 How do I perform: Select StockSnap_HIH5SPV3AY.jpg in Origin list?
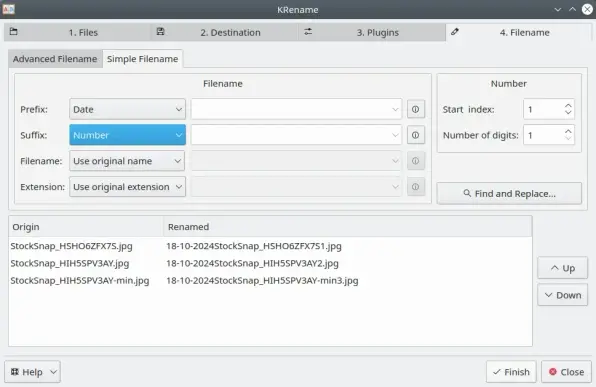70,263
